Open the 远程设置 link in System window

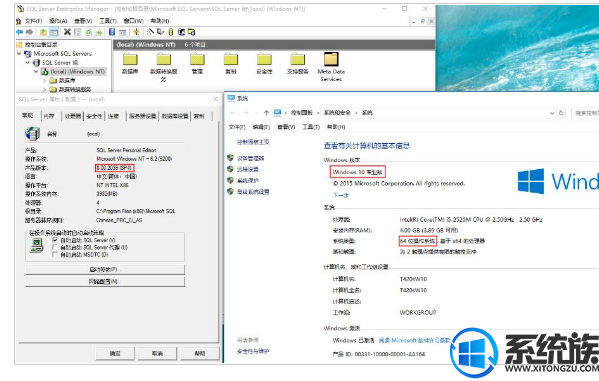[x=248, y=169]
